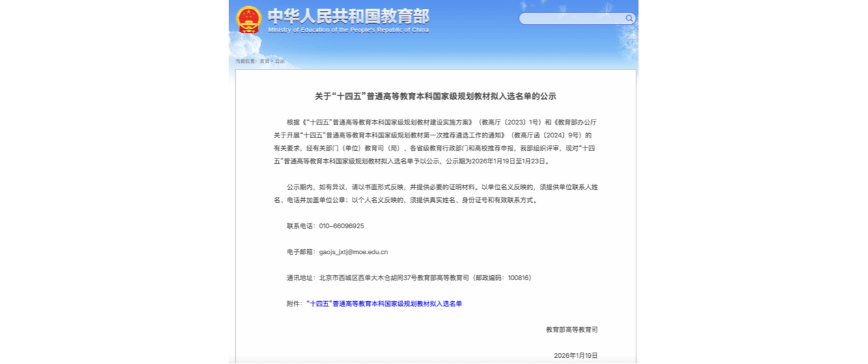The height and width of the screenshot is (364, 868).
Task: Click the 通讯地址 label
Action: (301, 278)
